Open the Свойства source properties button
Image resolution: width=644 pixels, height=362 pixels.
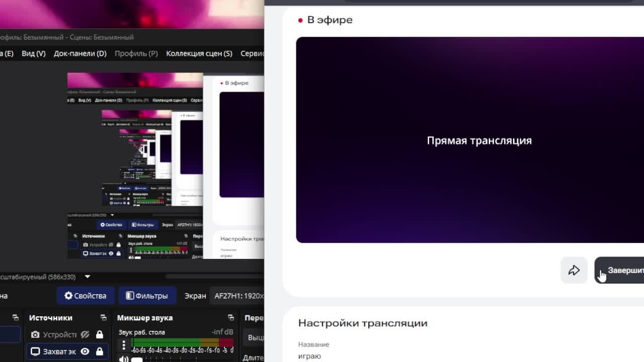click(x=85, y=296)
